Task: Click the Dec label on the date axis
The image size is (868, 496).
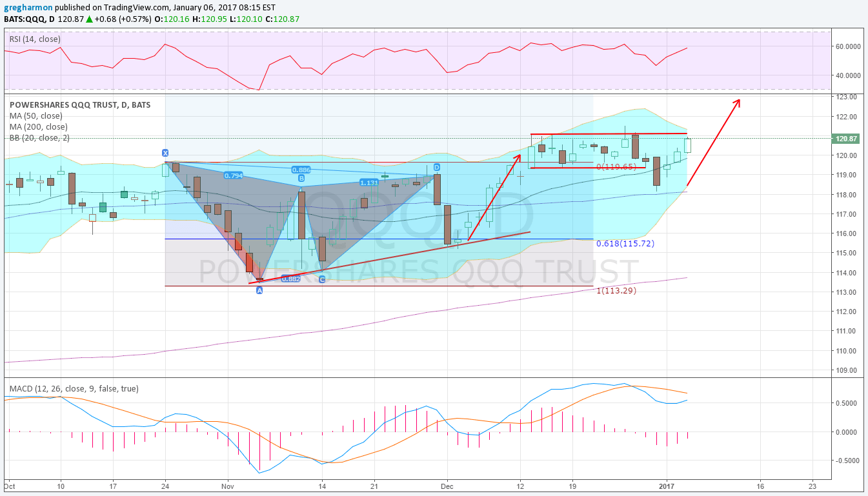Action: (447, 486)
